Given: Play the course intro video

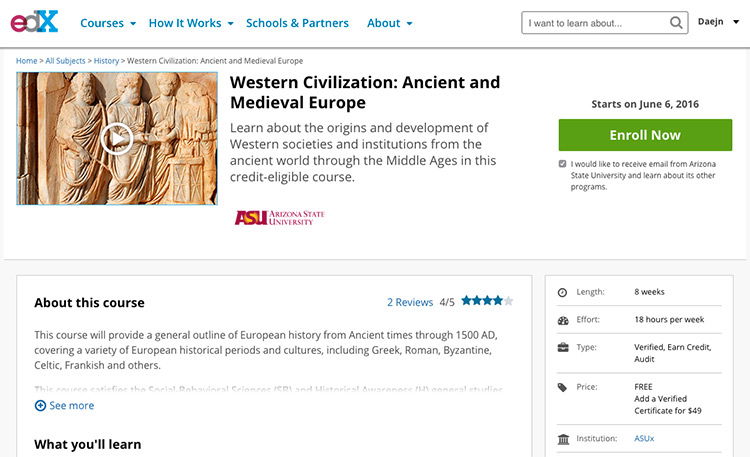Looking at the screenshot, I should pyautogui.click(x=117, y=138).
